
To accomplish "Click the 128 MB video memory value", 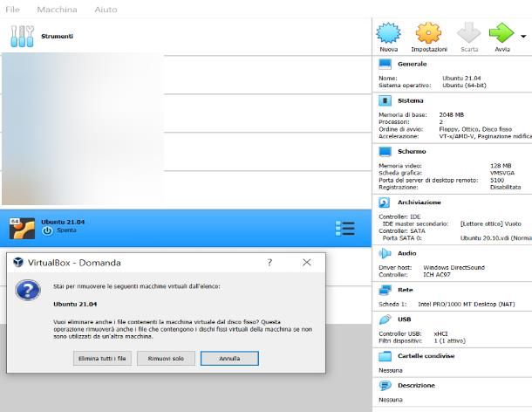I will coord(501,166).
